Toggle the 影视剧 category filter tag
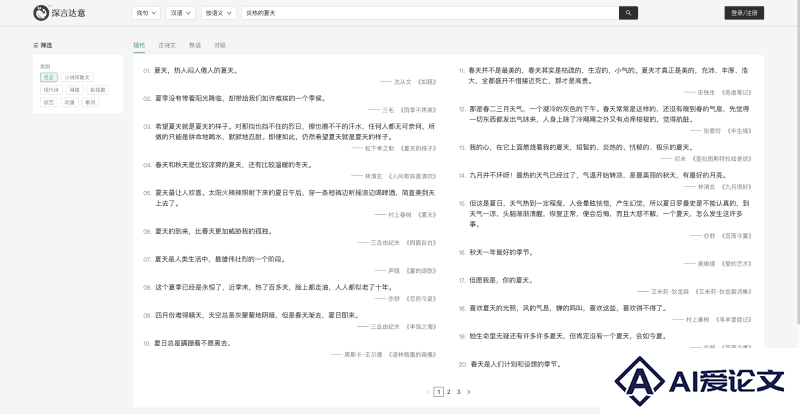This screenshot has width=800, height=414. pyautogui.click(x=97, y=90)
